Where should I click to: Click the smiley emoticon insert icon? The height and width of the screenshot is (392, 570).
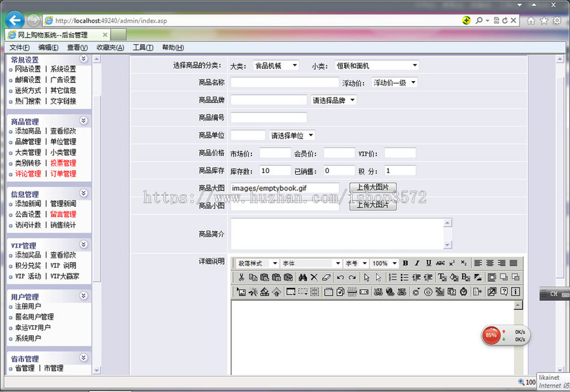(x=427, y=291)
